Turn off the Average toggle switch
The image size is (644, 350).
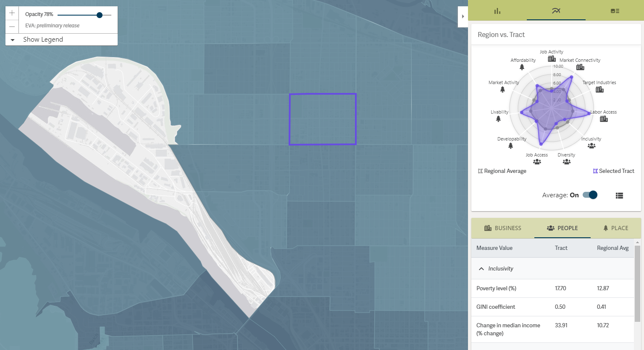pyautogui.click(x=590, y=195)
